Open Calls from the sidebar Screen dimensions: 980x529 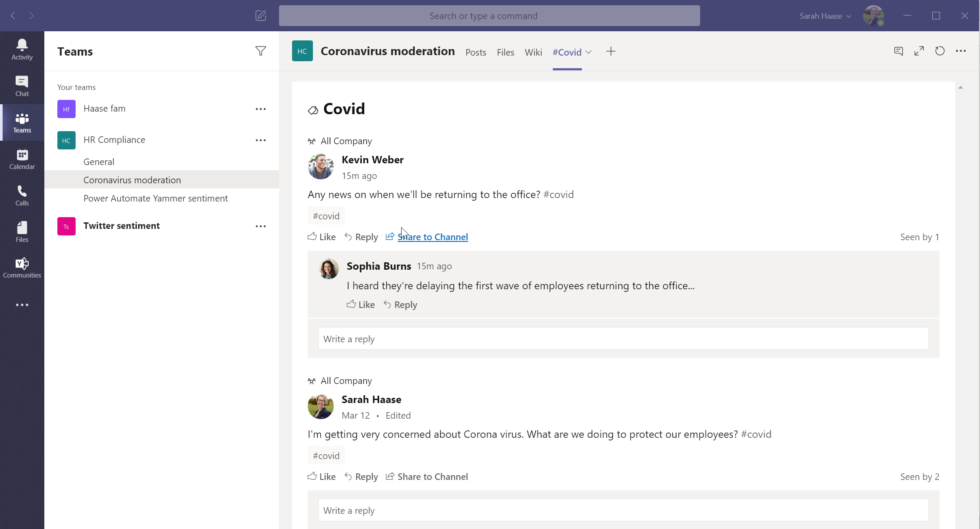pos(22,195)
